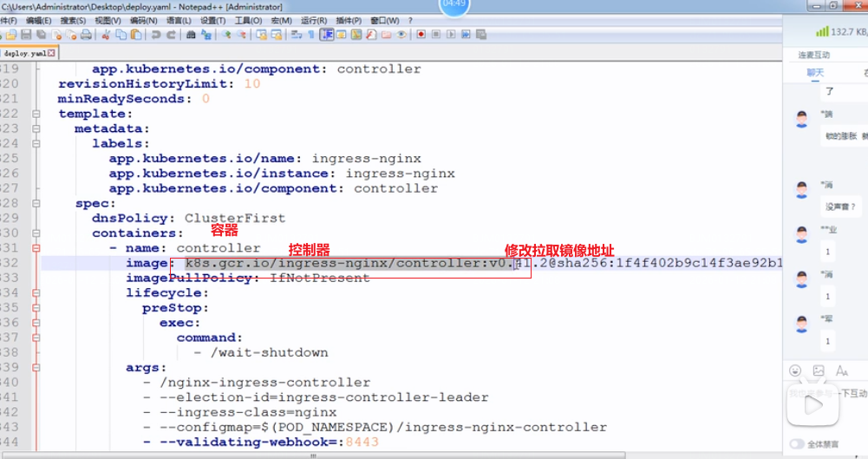Open the Function List toolbar icon
868x459 pixels.
coord(371,35)
